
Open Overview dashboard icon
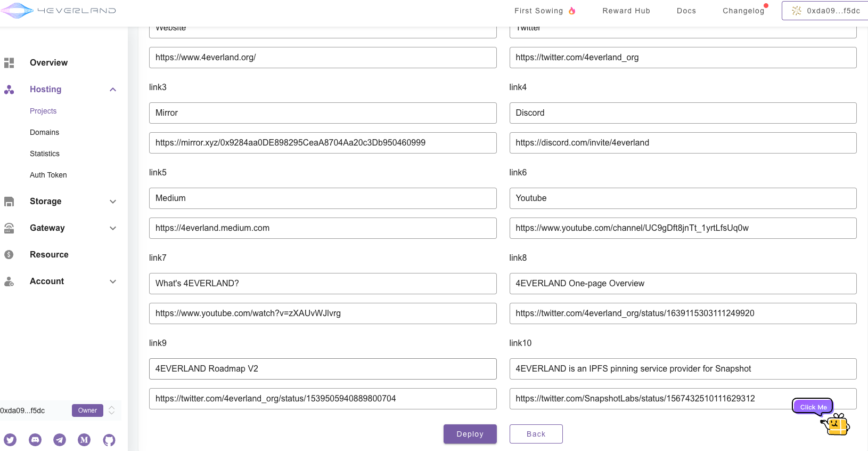tap(9, 63)
